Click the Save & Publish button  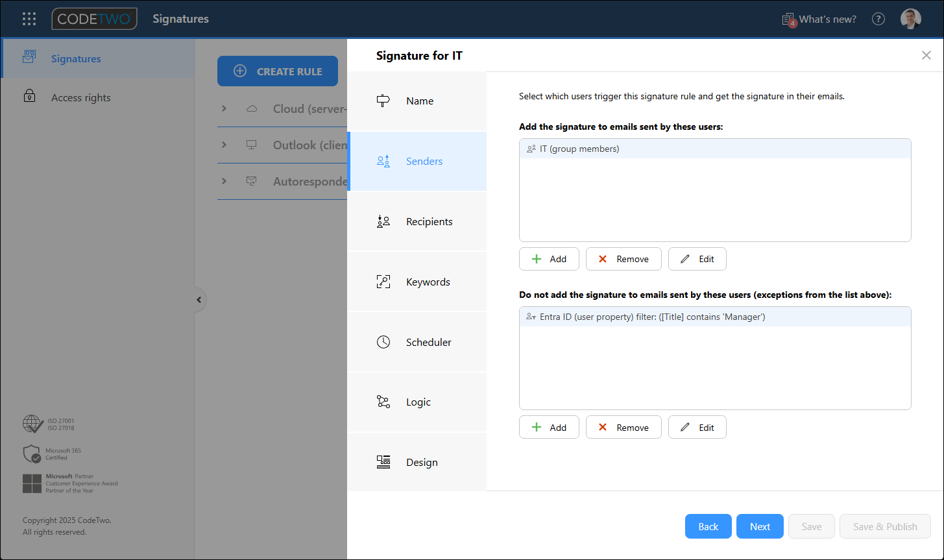pos(885,526)
